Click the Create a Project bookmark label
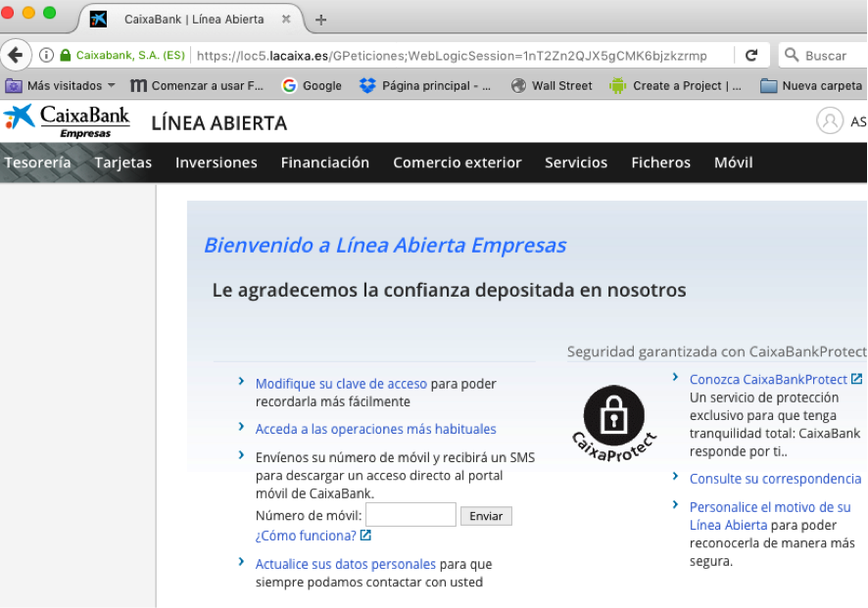 coord(687,86)
